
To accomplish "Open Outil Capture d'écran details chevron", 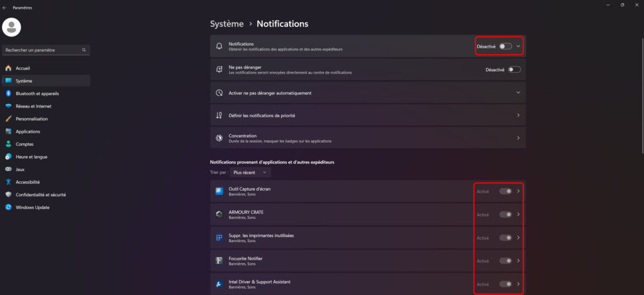I will [x=518, y=191].
